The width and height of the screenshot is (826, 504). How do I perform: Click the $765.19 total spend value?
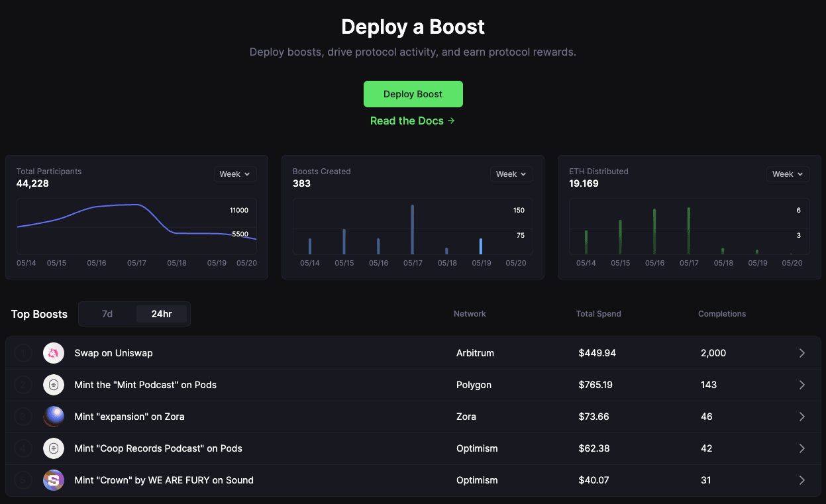595,385
